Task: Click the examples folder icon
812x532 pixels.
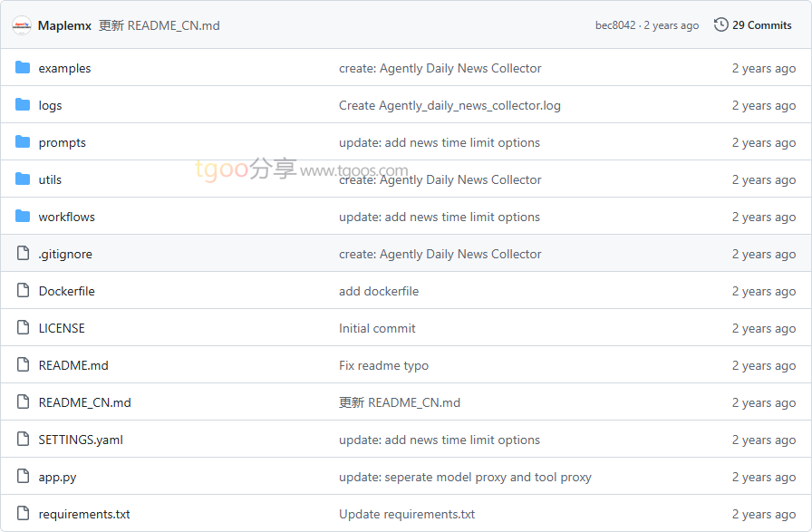Action: 23,68
